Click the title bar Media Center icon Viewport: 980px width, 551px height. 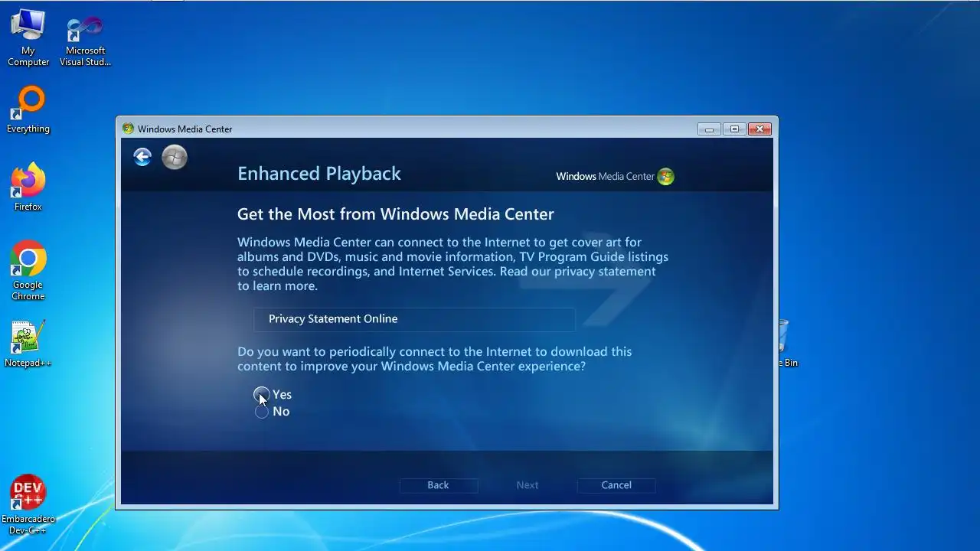tap(128, 129)
